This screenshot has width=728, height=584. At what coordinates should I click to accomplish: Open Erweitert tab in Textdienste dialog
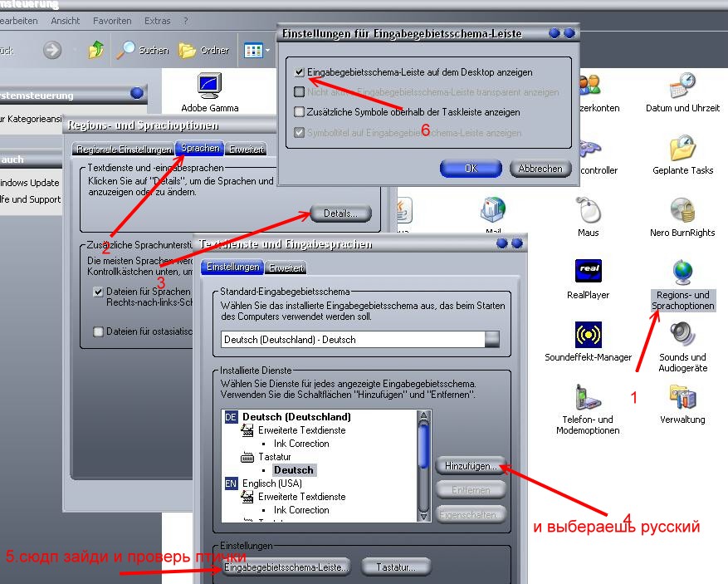coord(286,268)
